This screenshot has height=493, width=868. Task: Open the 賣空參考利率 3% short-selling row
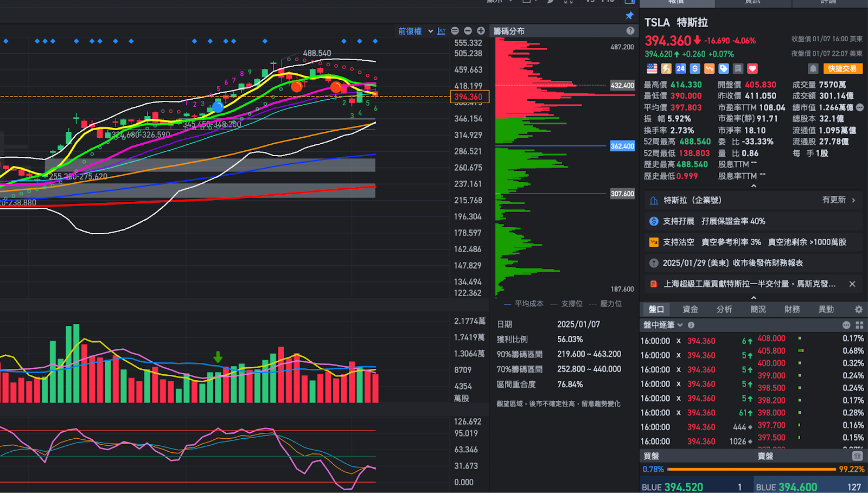(754, 242)
